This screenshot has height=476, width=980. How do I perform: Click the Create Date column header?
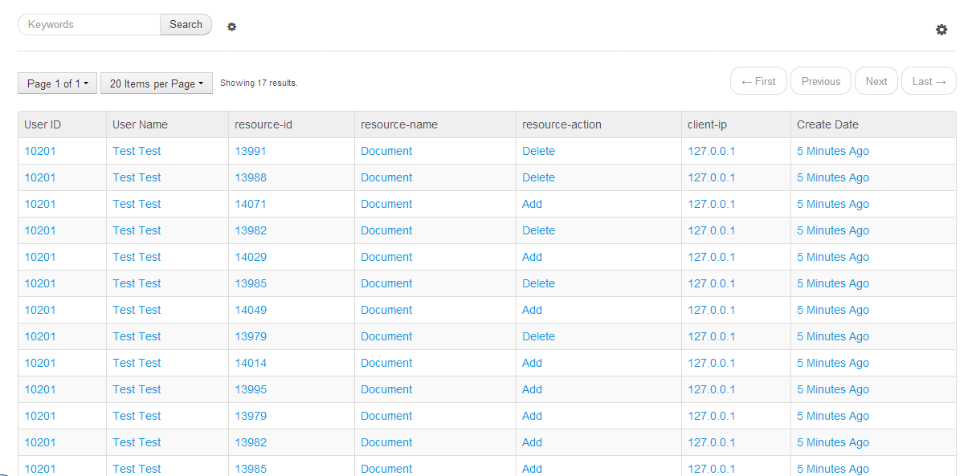828,124
